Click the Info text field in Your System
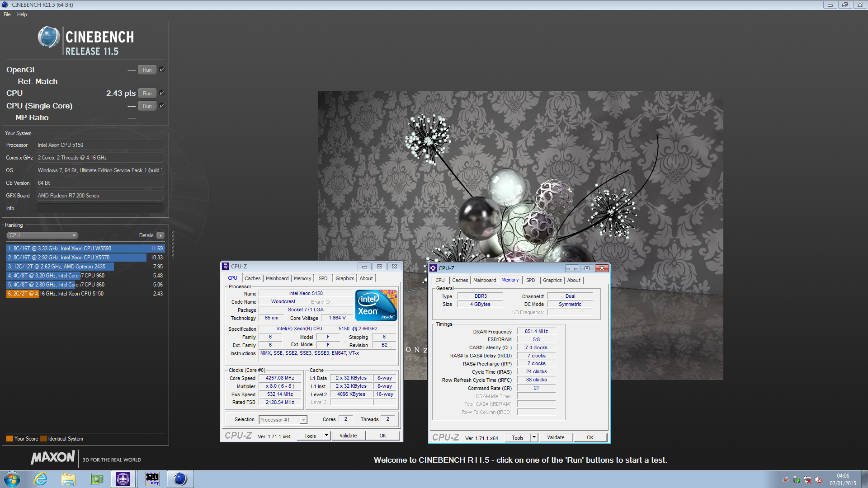 [x=100, y=208]
